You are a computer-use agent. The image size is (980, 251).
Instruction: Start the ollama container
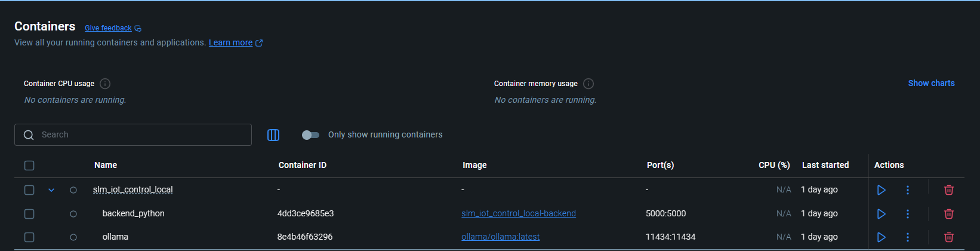(x=881, y=237)
